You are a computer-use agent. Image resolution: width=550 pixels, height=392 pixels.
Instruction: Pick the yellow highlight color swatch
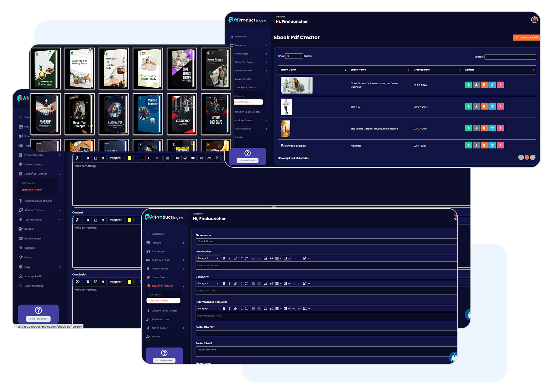(x=130, y=158)
